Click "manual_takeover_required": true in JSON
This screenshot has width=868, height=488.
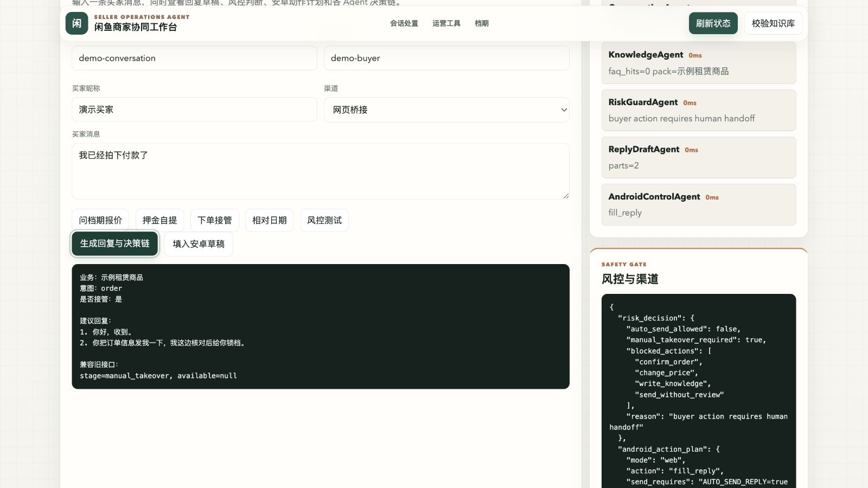pyautogui.click(x=696, y=340)
